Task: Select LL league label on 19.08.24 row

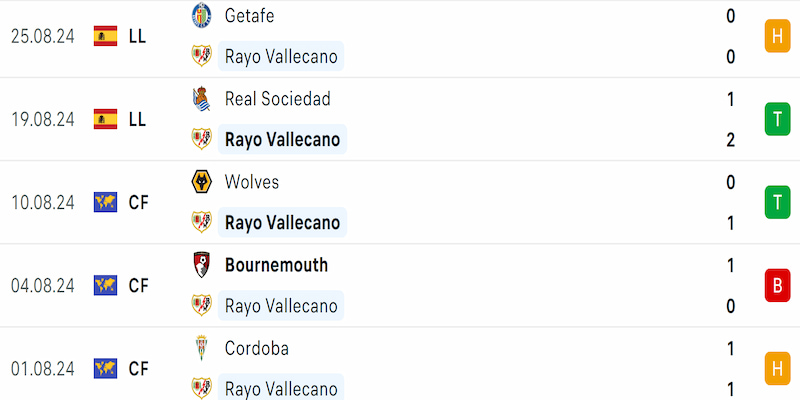Action: (x=137, y=119)
